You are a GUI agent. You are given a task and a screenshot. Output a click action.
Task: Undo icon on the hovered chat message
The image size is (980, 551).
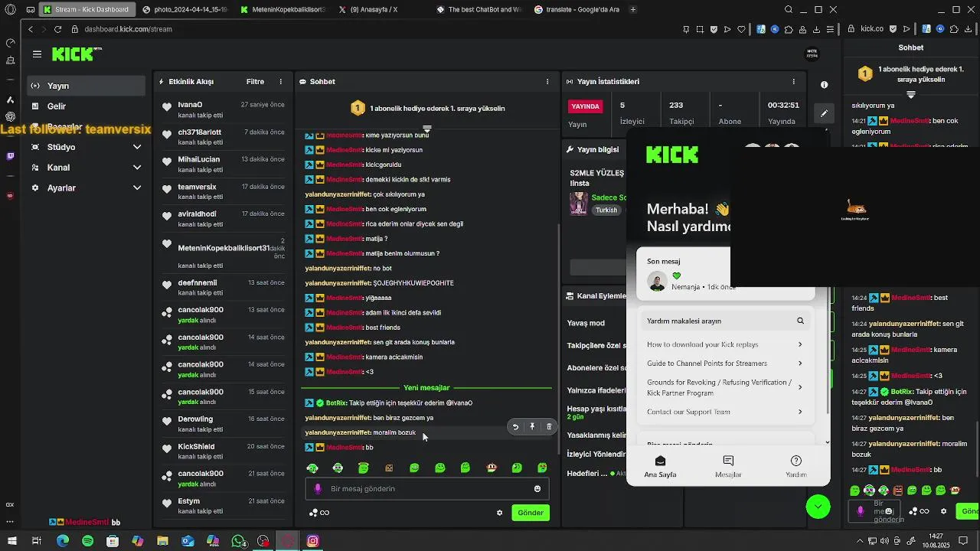click(x=515, y=427)
